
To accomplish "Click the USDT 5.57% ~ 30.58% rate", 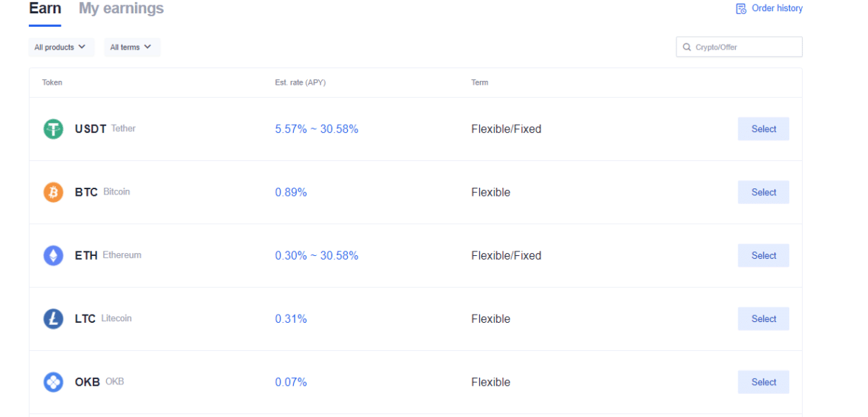I will pos(317,129).
